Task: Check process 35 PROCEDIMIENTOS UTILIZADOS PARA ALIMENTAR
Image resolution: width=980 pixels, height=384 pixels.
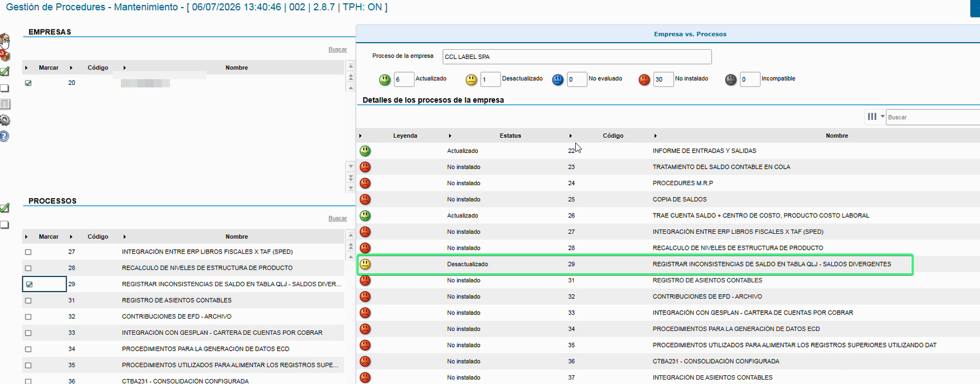Action: (28, 365)
